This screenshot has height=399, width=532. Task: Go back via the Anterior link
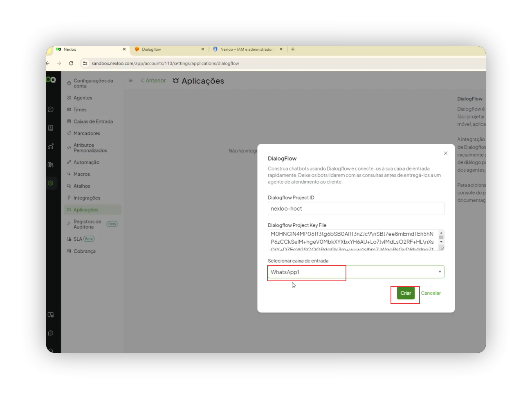(x=153, y=81)
